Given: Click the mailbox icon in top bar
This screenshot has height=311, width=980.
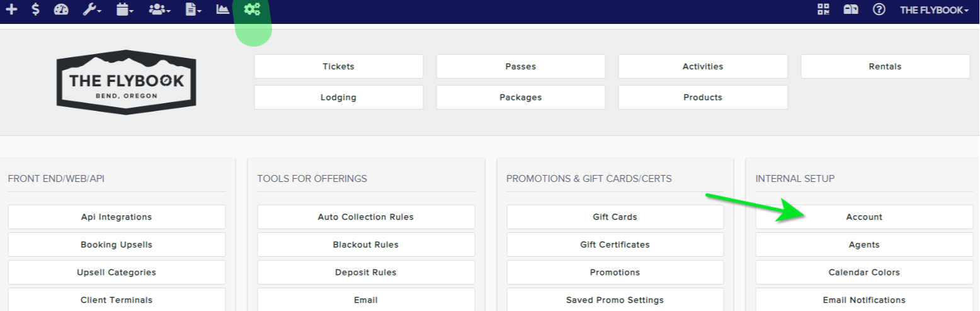Looking at the screenshot, I should pyautogui.click(x=851, y=9).
